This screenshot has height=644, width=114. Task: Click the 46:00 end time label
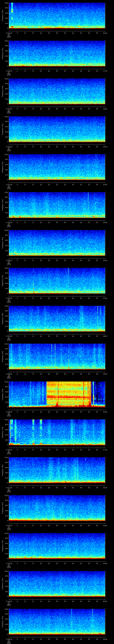point(105,639)
